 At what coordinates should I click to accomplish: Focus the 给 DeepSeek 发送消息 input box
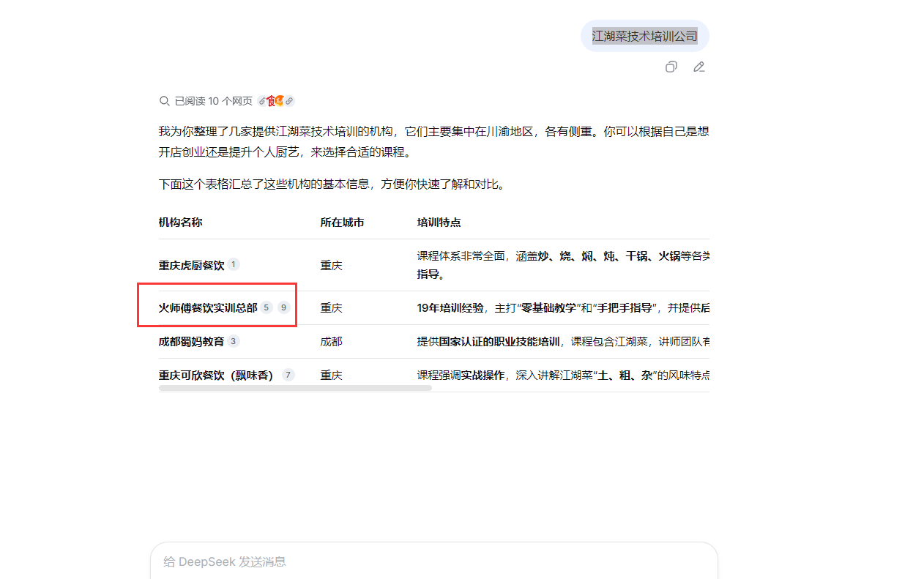click(x=433, y=561)
